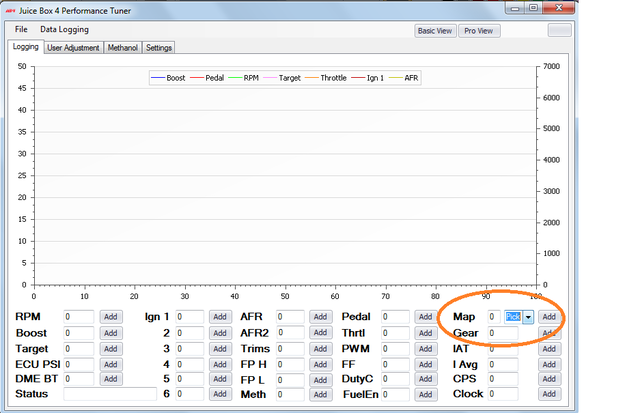The image size is (640, 413).
Task: Click the Throttle legend entry
Action: point(326,78)
